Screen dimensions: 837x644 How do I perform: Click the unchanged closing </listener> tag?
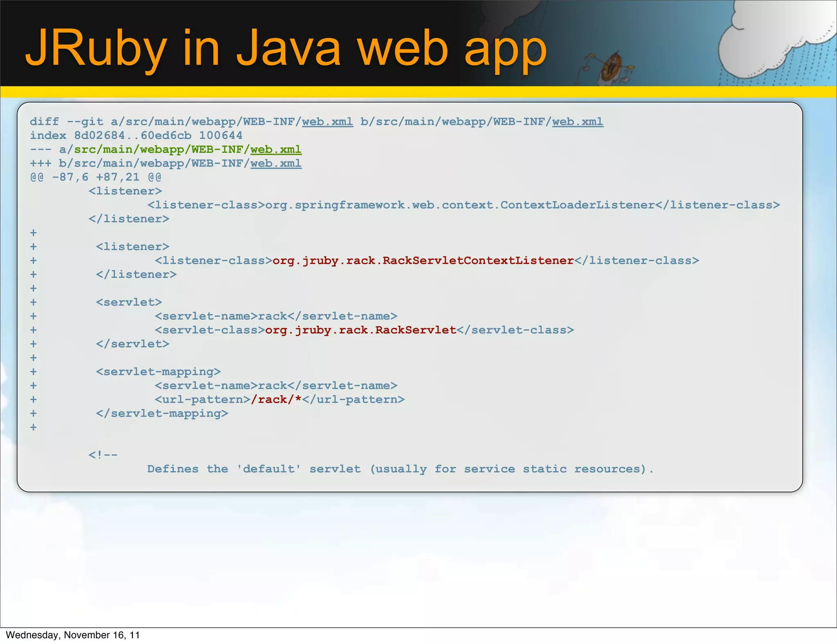coord(129,219)
